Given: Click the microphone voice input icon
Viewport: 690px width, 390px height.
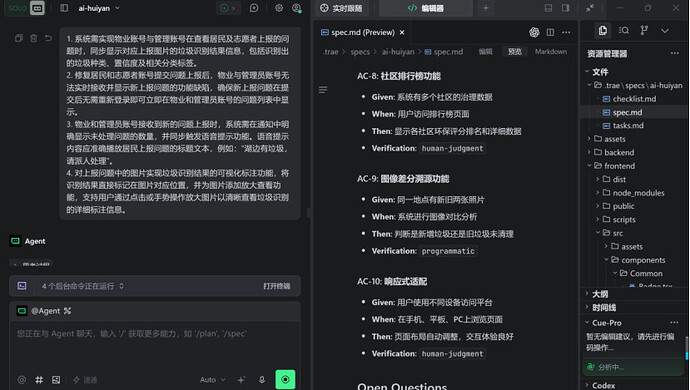Looking at the screenshot, I should [x=262, y=379].
